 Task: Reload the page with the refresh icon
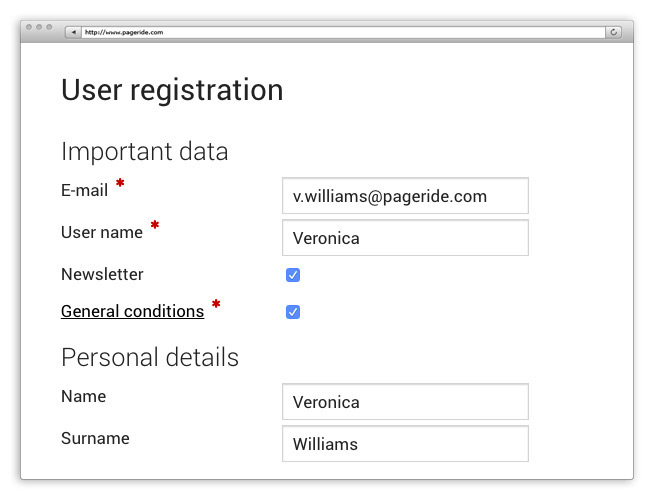click(614, 32)
